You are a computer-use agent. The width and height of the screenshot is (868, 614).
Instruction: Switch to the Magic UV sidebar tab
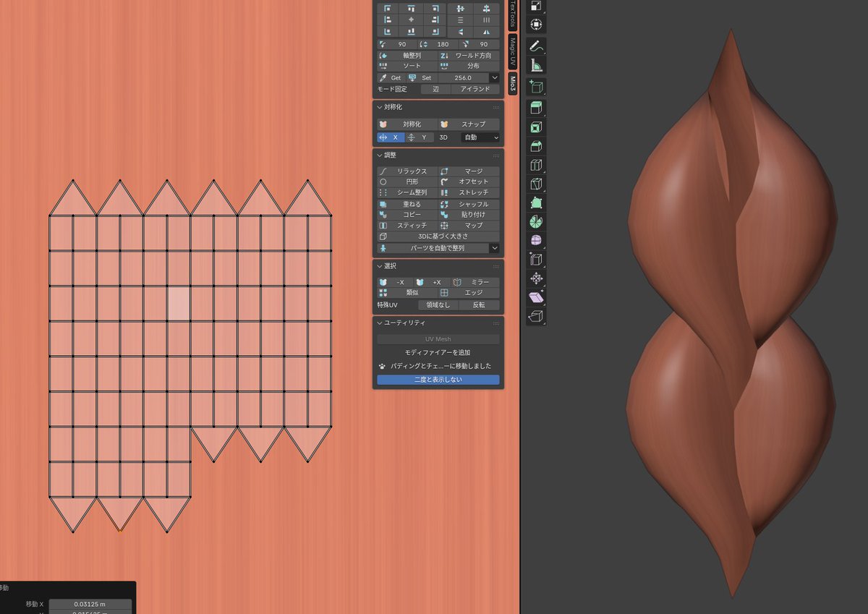pos(513,51)
